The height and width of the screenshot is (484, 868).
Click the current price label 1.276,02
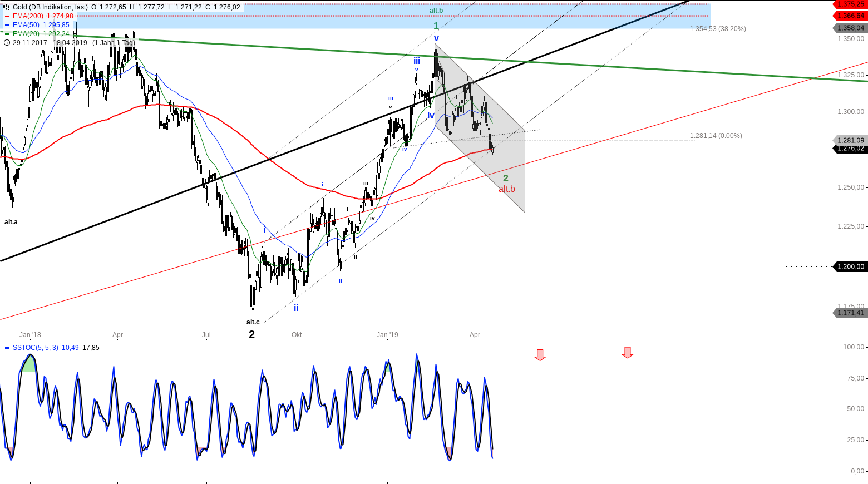coord(851,149)
